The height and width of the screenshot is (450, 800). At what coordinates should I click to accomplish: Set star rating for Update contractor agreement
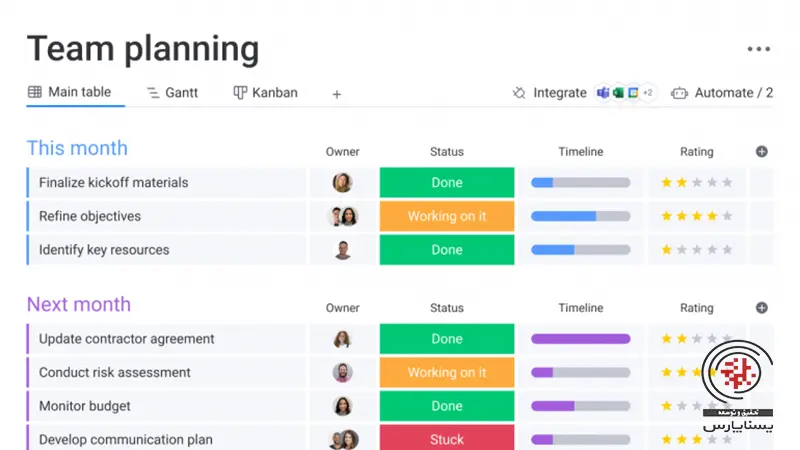696,339
